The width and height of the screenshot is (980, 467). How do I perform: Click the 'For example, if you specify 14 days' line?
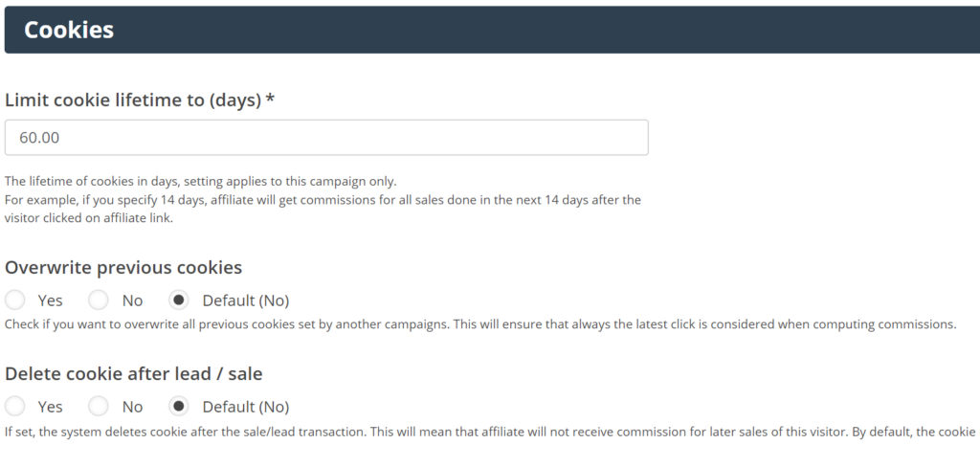(x=323, y=199)
